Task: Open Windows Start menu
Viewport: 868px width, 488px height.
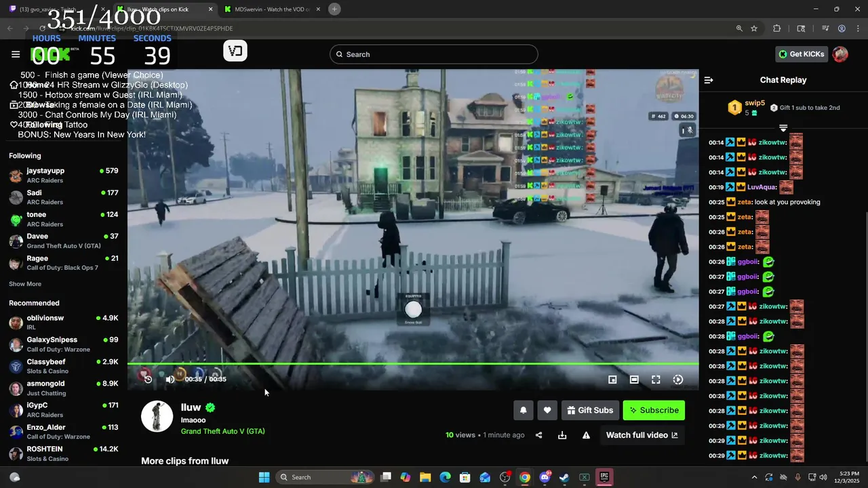Action: [x=264, y=477]
